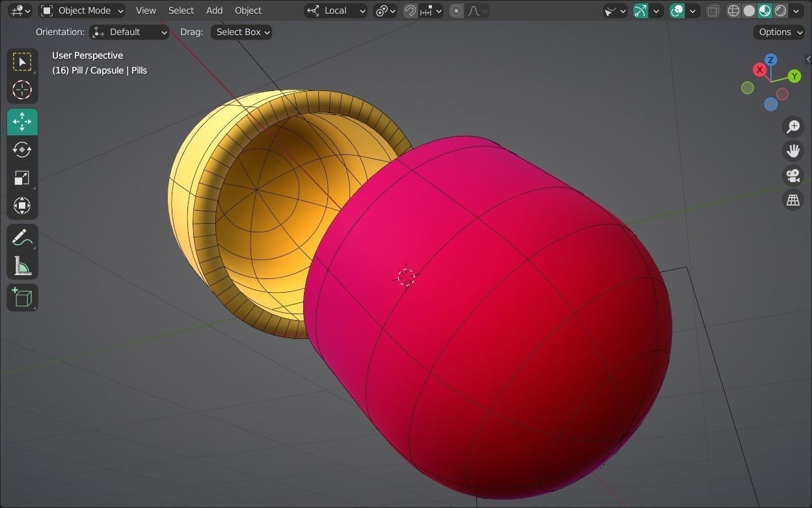Select the Add Cube tool
Image resolution: width=812 pixels, height=508 pixels.
22,297
